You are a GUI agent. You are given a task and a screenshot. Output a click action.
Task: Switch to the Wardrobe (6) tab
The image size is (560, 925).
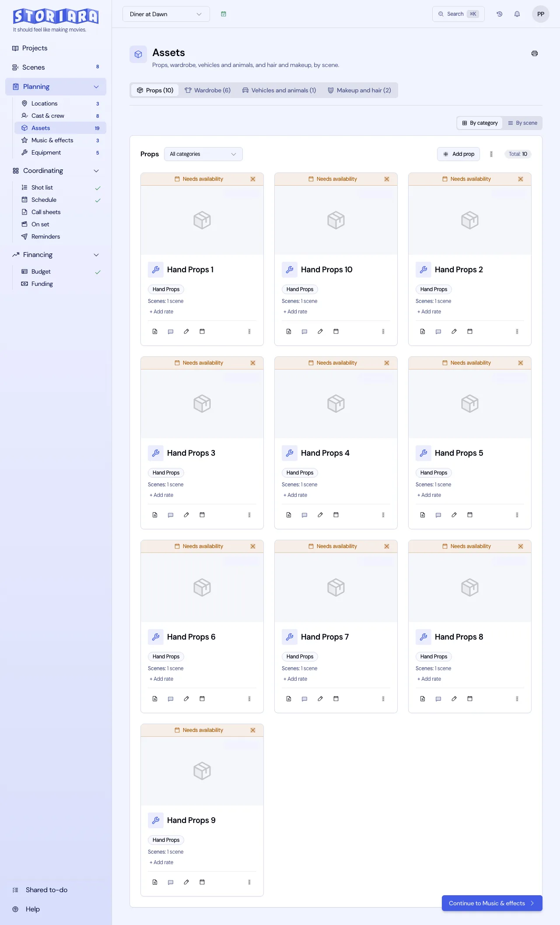click(207, 90)
